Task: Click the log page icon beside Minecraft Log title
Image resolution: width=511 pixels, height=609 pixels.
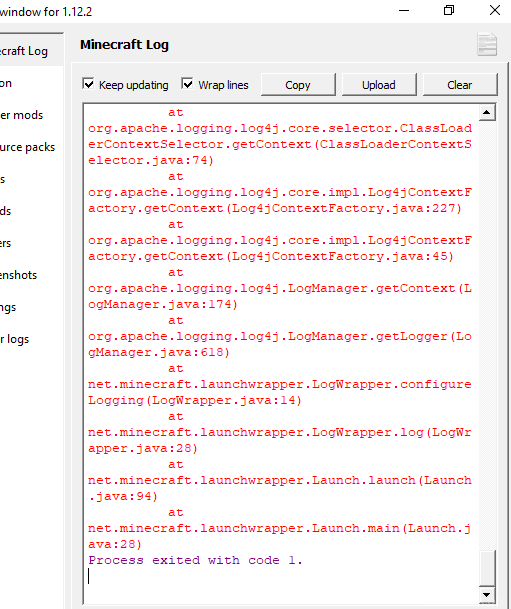Action: [x=487, y=44]
